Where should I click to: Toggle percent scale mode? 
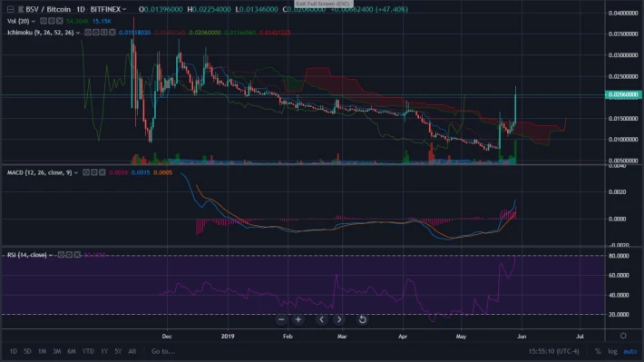point(598,351)
